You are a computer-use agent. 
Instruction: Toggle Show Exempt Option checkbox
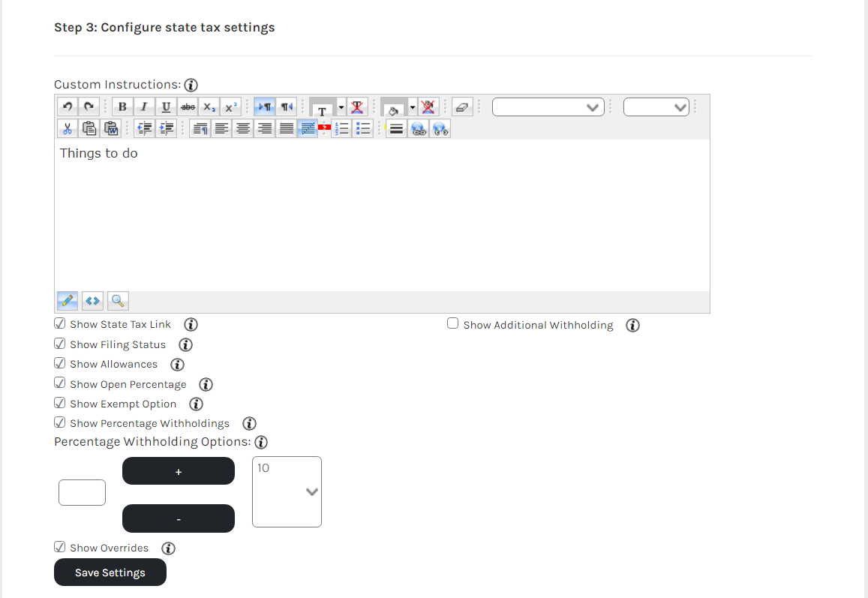click(60, 403)
